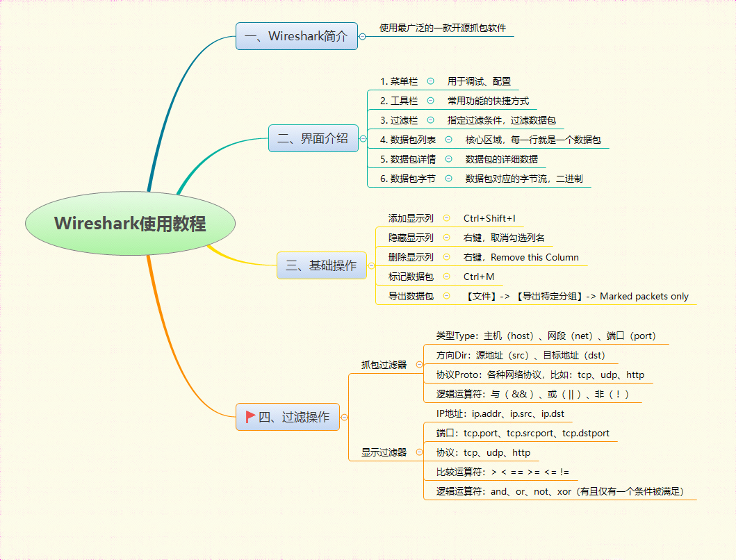Select the 数据包的详细数据 text
The height and width of the screenshot is (560, 736).
(501, 159)
